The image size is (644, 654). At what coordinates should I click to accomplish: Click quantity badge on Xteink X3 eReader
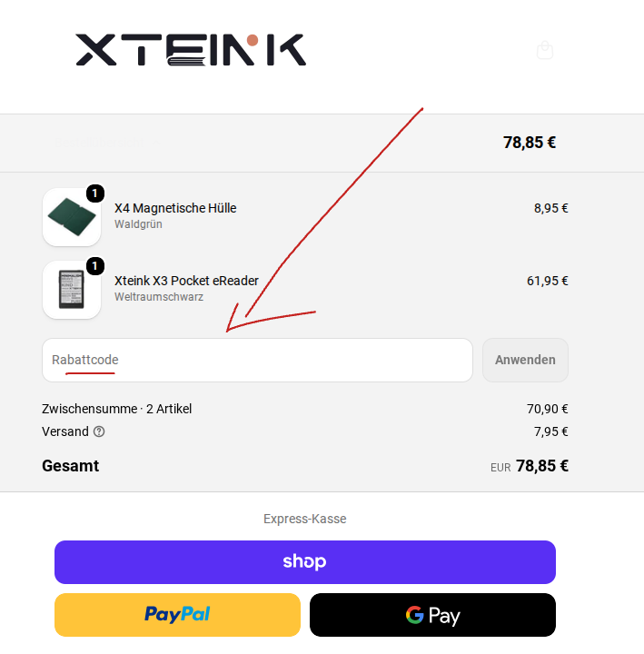coord(95,265)
